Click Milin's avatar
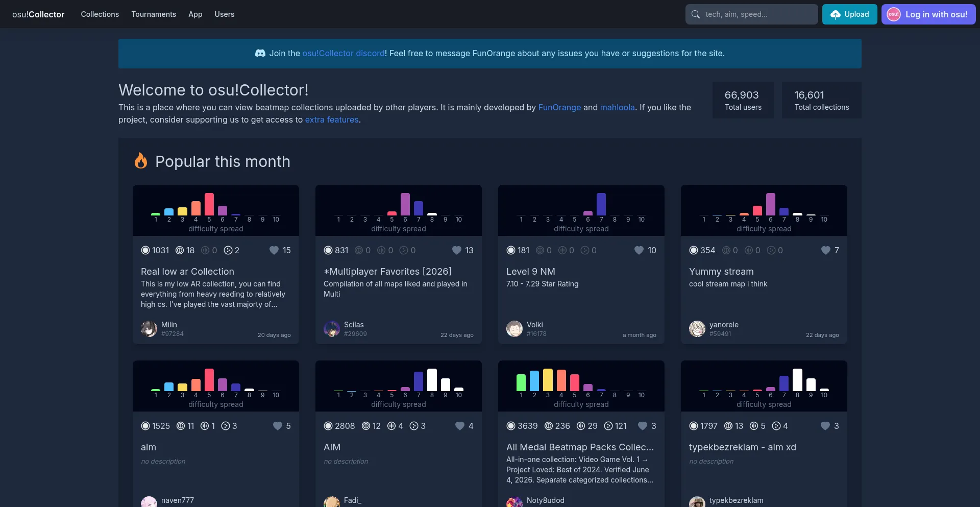 coord(149,329)
